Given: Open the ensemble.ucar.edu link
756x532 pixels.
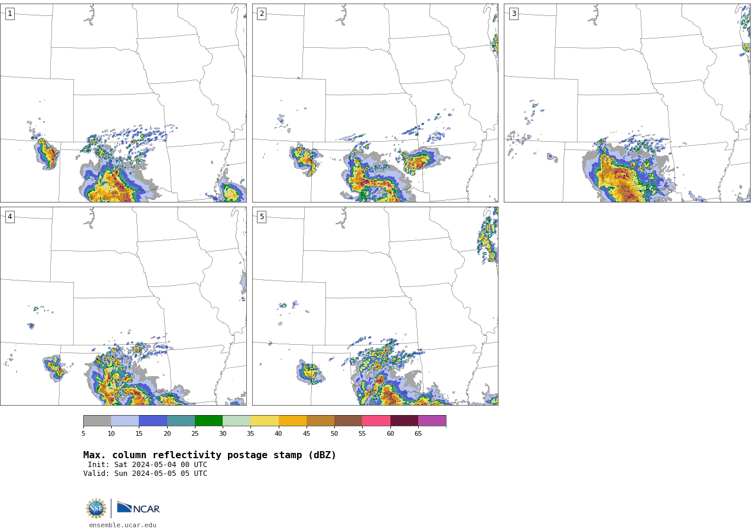Looking at the screenshot, I should (x=123, y=525).
